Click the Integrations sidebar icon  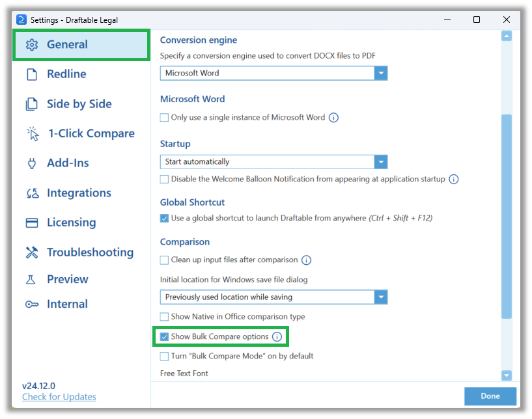coord(32,193)
